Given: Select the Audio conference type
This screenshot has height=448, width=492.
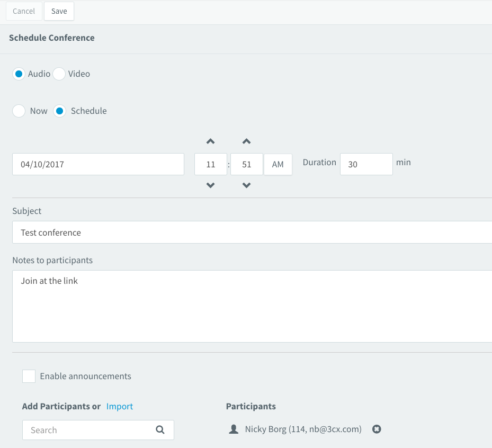Looking at the screenshot, I should pyautogui.click(x=19, y=74).
